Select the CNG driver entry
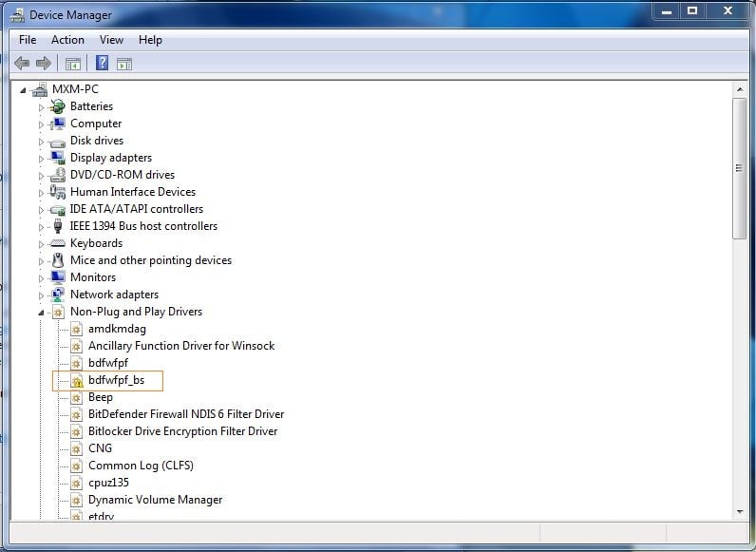This screenshot has height=552, width=756. coord(101,448)
